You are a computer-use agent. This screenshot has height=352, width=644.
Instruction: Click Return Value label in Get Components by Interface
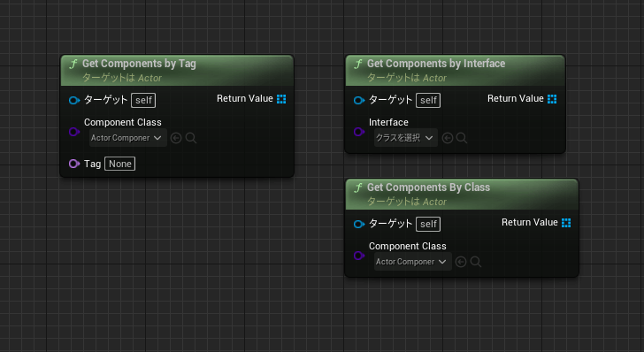click(516, 98)
